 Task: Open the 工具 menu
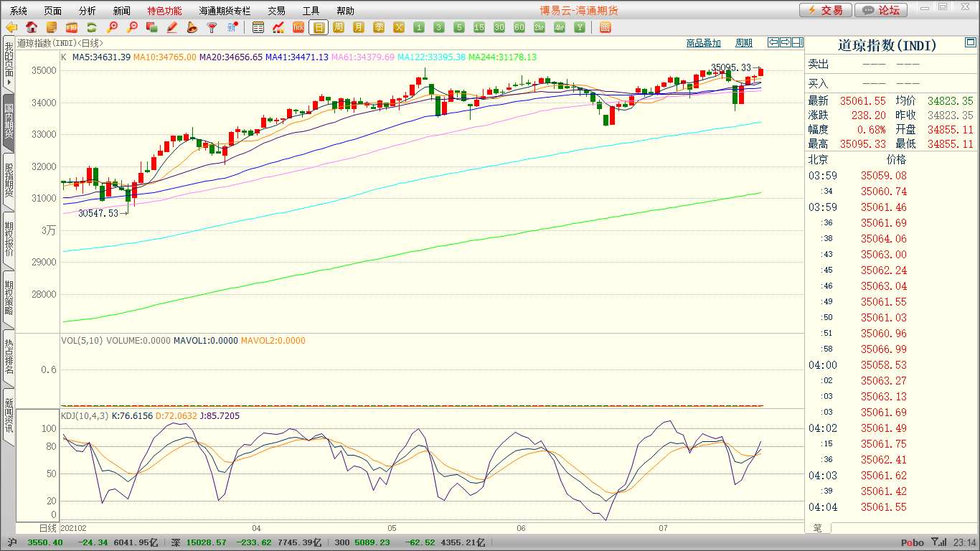(311, 11)
